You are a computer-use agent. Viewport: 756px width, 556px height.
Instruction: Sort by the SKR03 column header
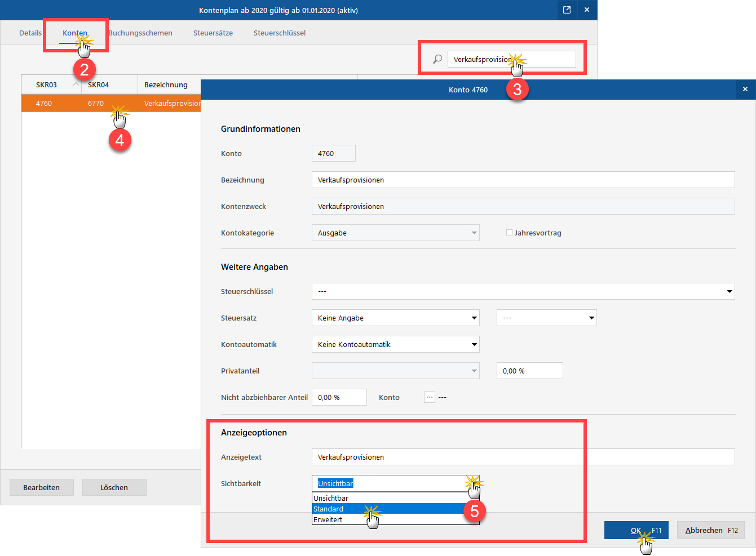tap(51, 84)
